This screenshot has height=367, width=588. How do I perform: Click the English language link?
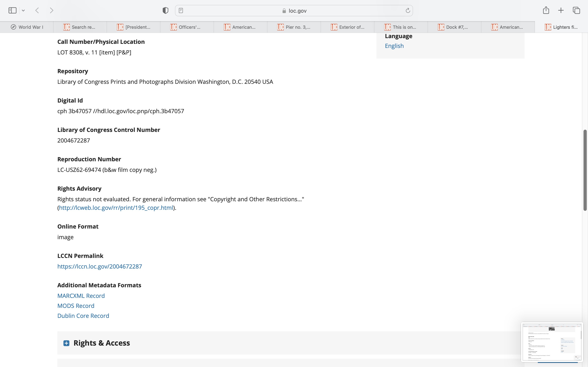coord(394,46)
